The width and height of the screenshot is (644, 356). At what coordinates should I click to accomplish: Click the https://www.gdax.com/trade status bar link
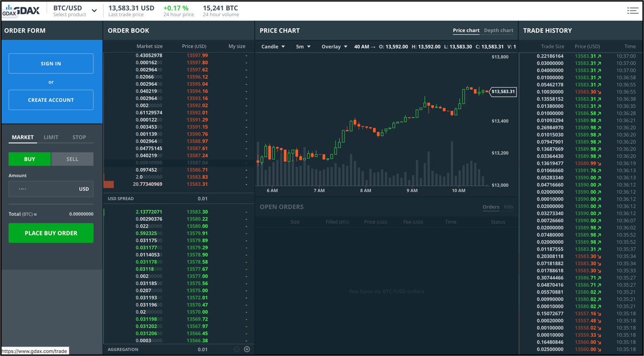click(x=35, y=351)
